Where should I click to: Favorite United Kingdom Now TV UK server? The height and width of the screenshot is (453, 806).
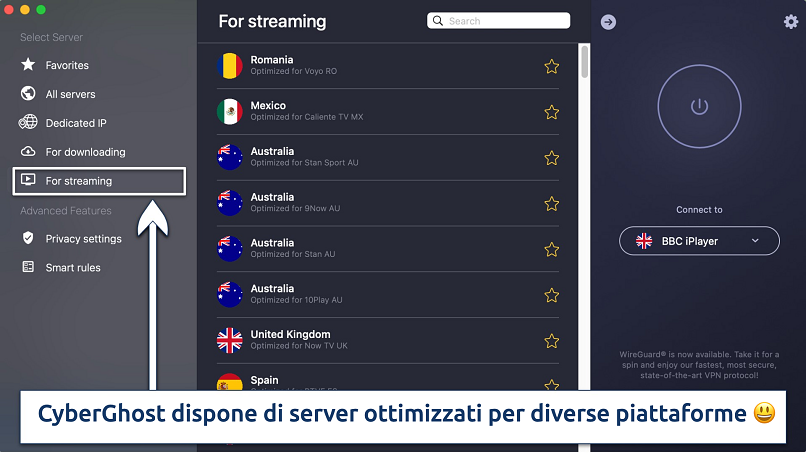pos(552,341)
